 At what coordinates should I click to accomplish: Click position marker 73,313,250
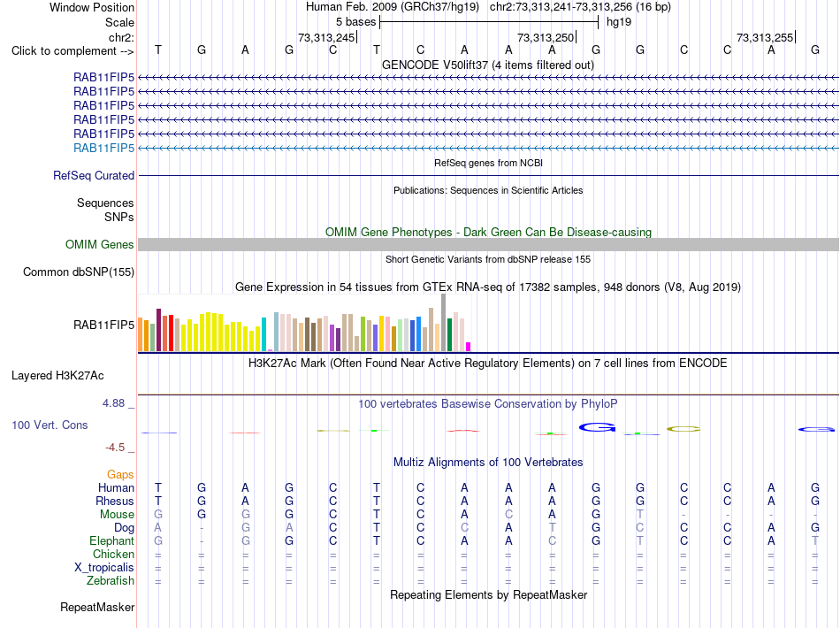(x=546, y=37)
